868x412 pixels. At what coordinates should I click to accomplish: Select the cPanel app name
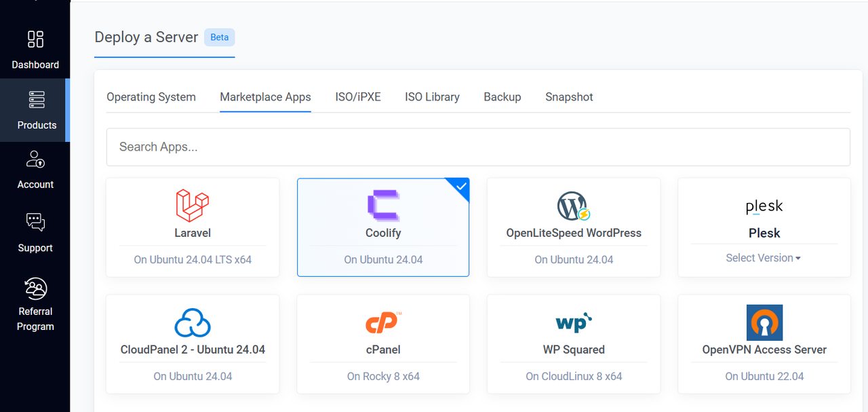[383, 350]
